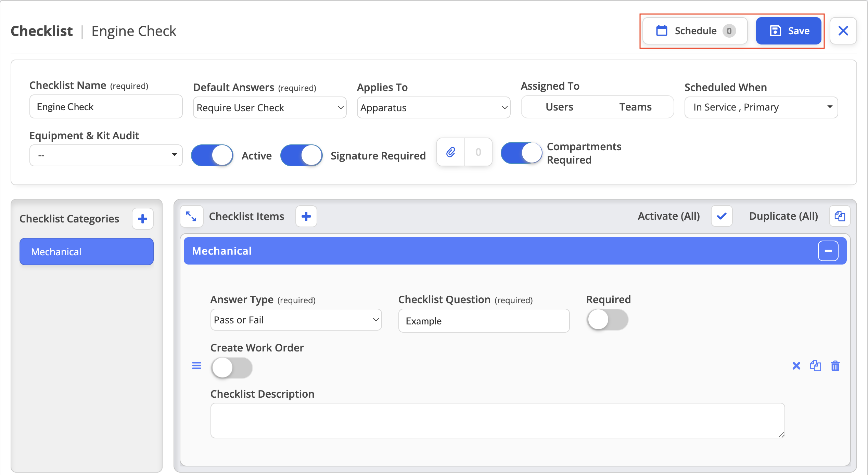
Task: Click the expand arrows icon beside Checklist Items
Action: [x=191, y=216]
